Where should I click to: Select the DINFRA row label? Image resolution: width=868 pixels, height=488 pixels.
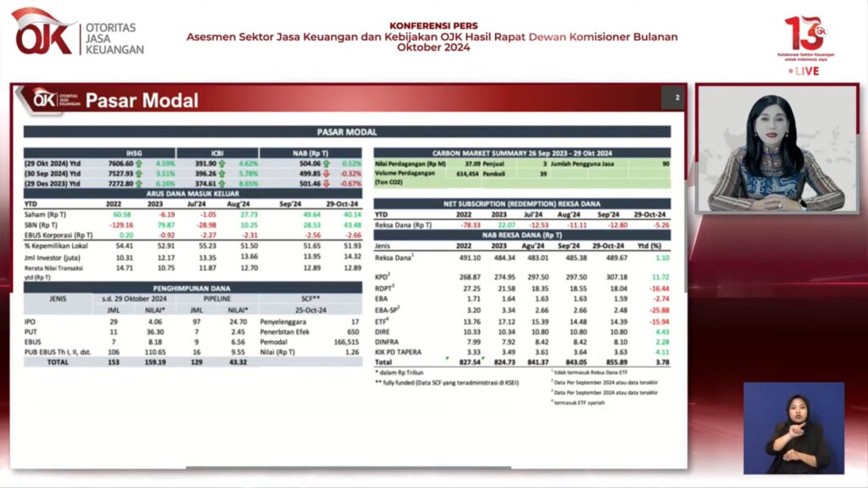pyautogui.click(x=387, y=342)
